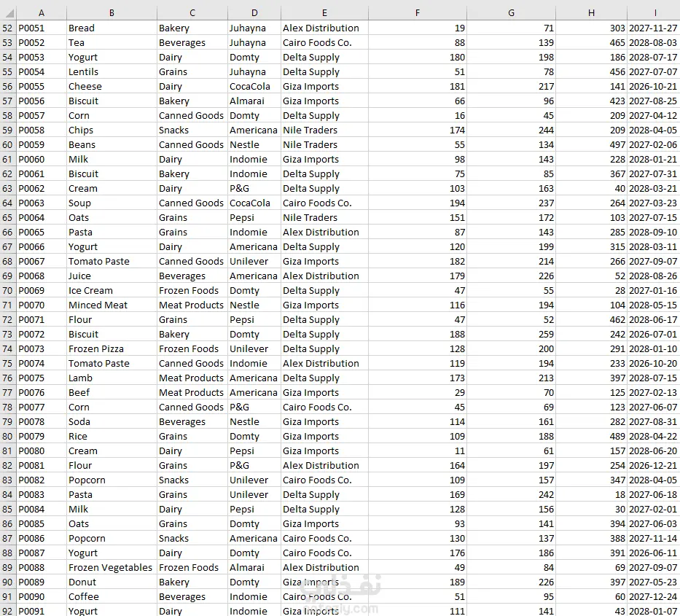Click the Bread product cell
Screen dimensions: 680x616
click(112, 28)
